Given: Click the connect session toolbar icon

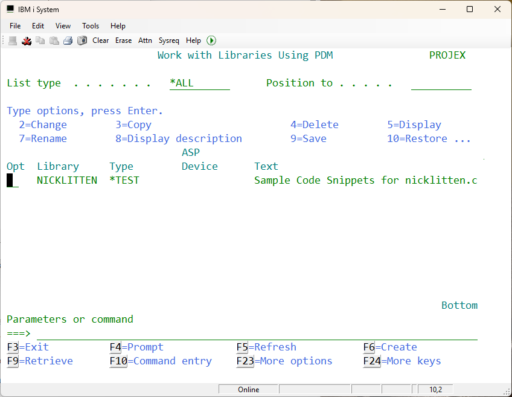Looking at the screenshot, I should tap(13, 41).
